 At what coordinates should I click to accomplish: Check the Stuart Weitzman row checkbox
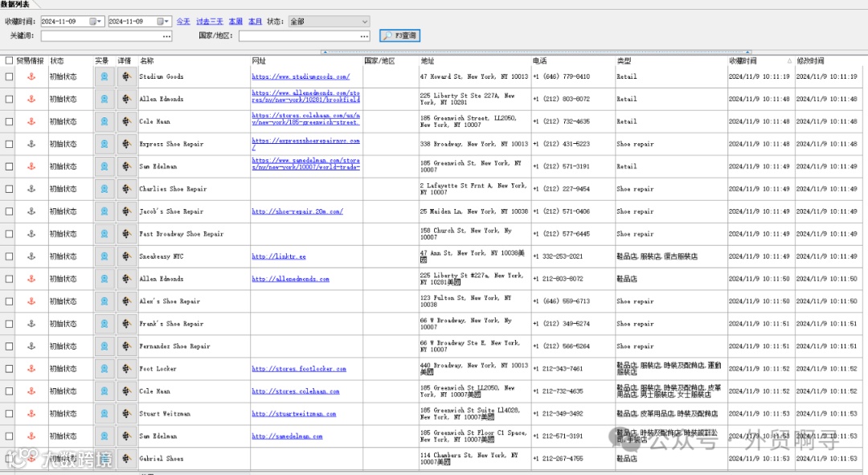coord(9,414)
